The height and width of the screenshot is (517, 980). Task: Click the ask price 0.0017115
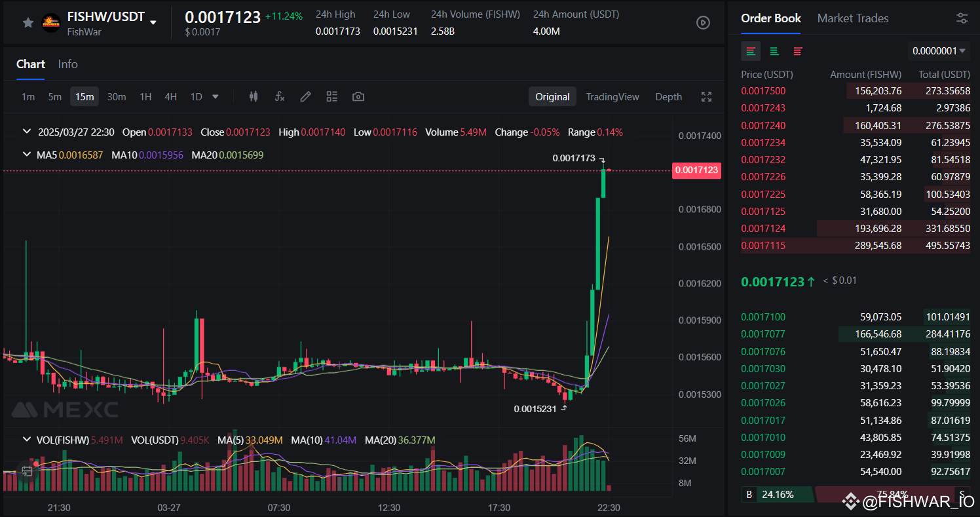pos(763,246)
